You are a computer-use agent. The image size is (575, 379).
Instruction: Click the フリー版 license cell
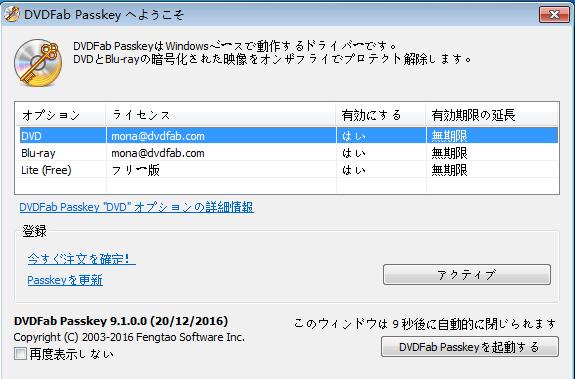135,170
